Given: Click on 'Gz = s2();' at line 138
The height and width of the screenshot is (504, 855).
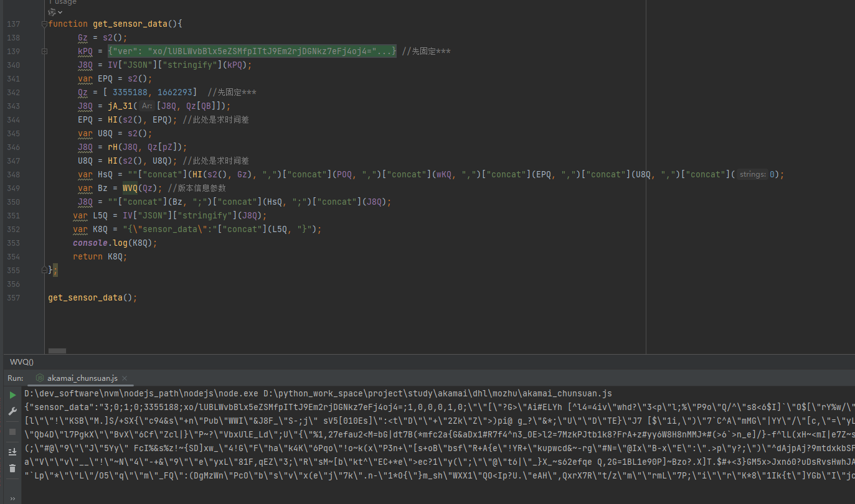Looking at the screenshot, I should point(102,38).
